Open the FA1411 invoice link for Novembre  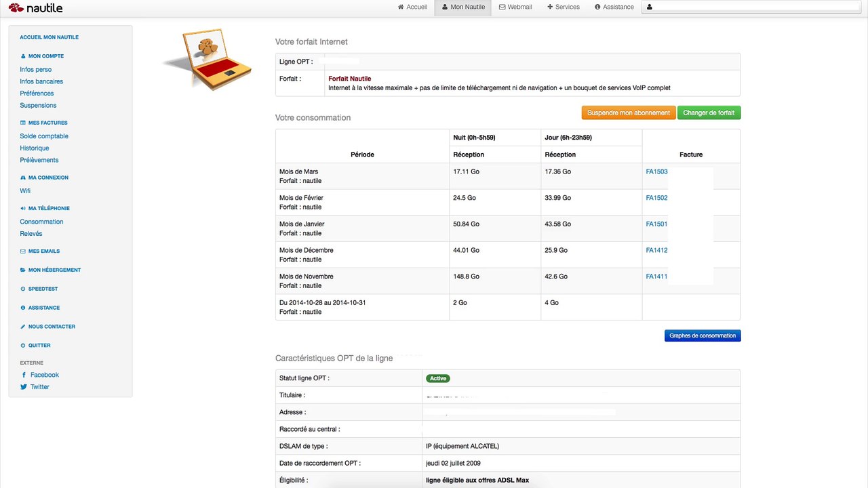(x=656, y=277)
